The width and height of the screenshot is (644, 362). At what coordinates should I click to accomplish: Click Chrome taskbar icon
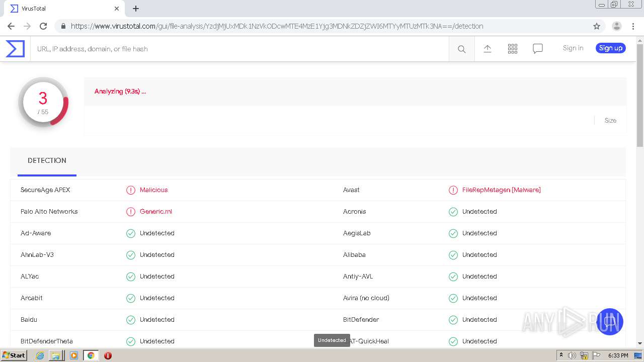91,355
